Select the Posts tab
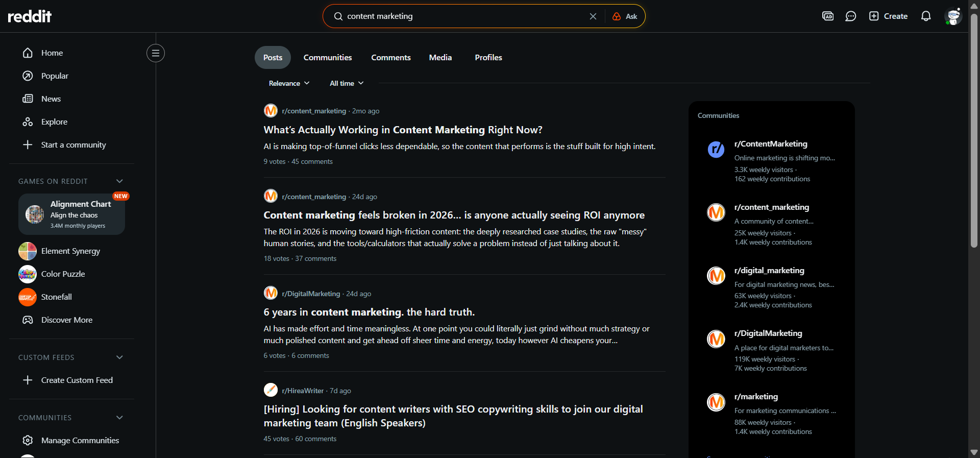 [x=273, y=58]
